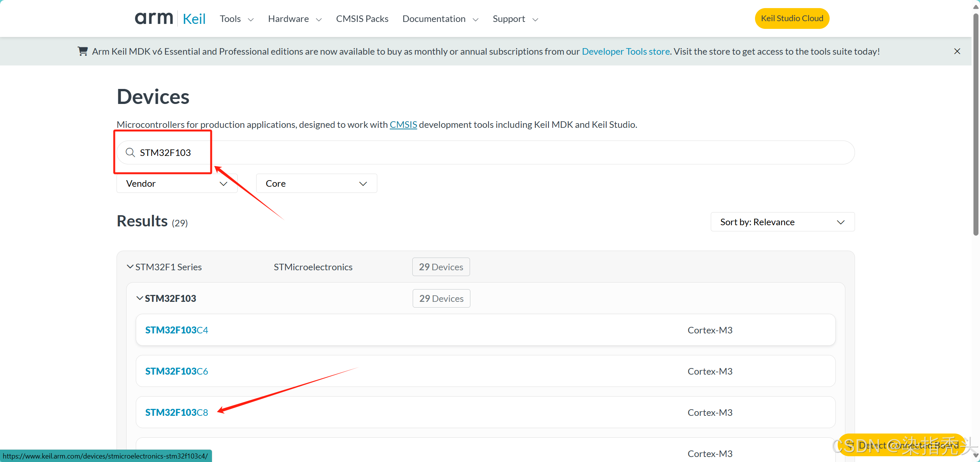Open the STM32F103C8 device page
Viewport: 980px width, 462px height.
(177, 412)
